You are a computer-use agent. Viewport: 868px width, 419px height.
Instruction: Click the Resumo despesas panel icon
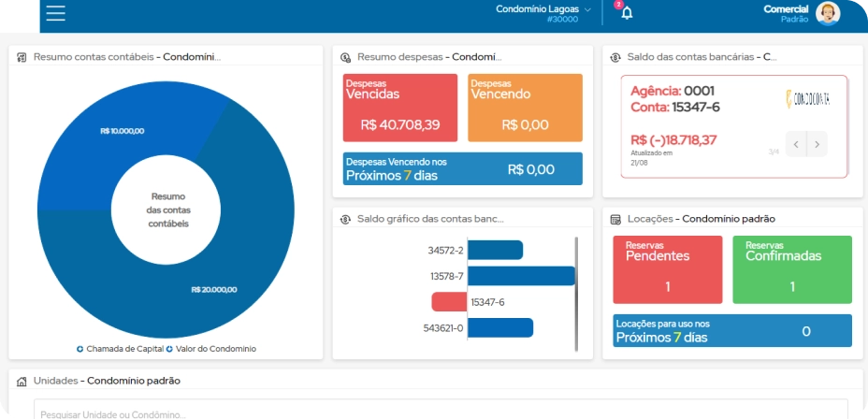(x=346, y=57)
